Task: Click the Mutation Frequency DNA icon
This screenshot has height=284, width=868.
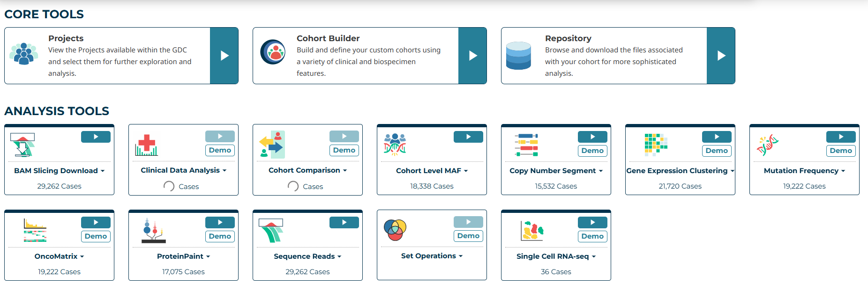Action: coord(767,145)
